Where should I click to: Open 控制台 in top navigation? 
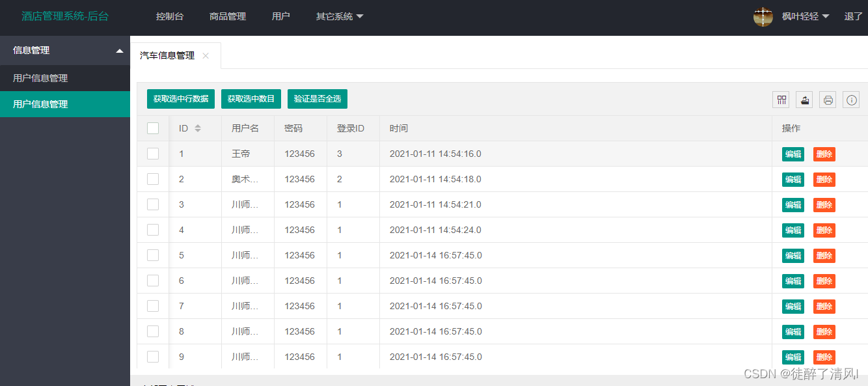(x=170, y=16)
